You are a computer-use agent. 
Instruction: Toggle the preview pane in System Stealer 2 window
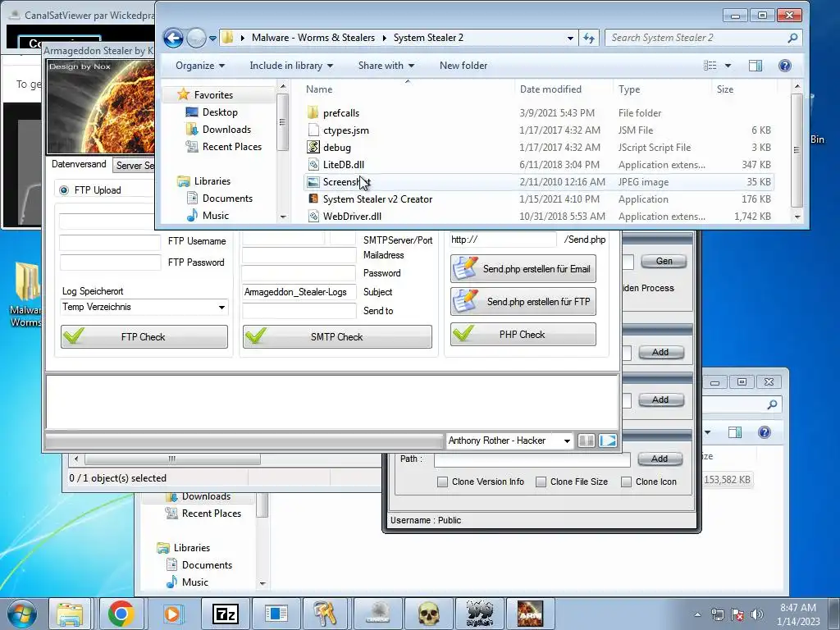coord(756,66)
